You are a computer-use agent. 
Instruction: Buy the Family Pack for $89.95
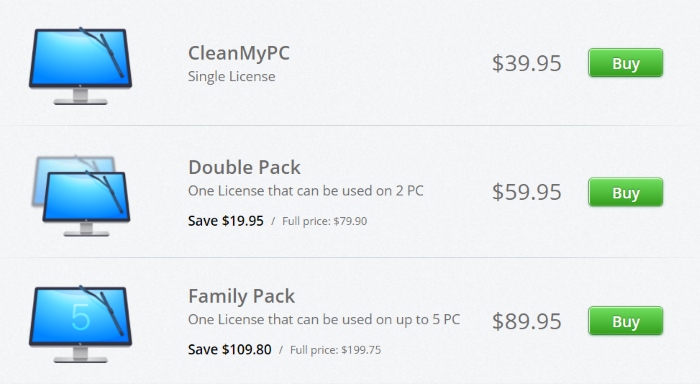pyautogui.click(x=625, y=321)
